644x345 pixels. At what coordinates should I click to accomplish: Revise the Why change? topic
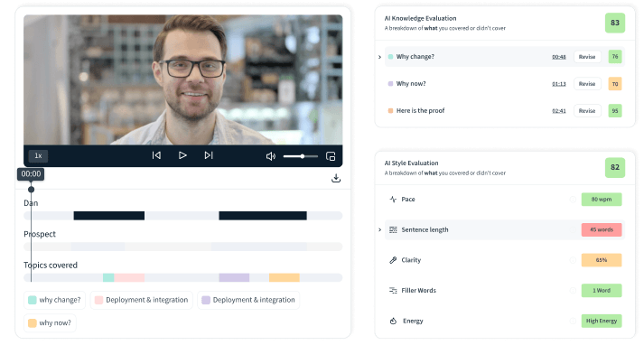click(x=587, y=57)
